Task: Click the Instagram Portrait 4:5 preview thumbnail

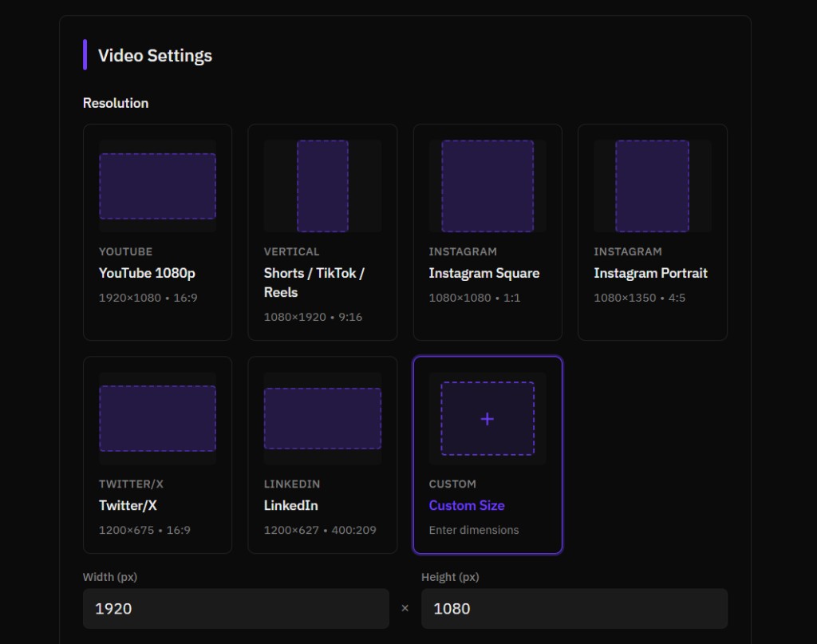Action: 653,186
